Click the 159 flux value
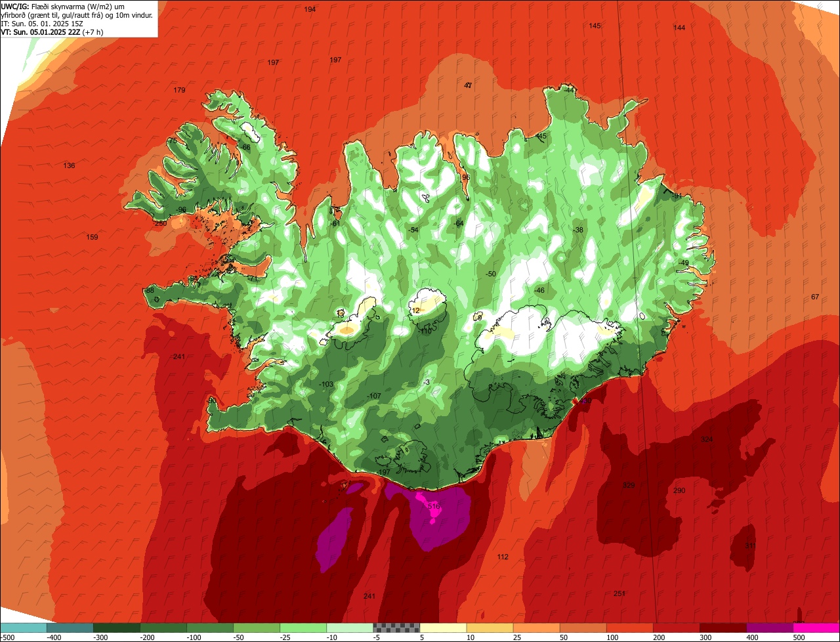This screenshot has width=840, height=642. tap(92, 237)
